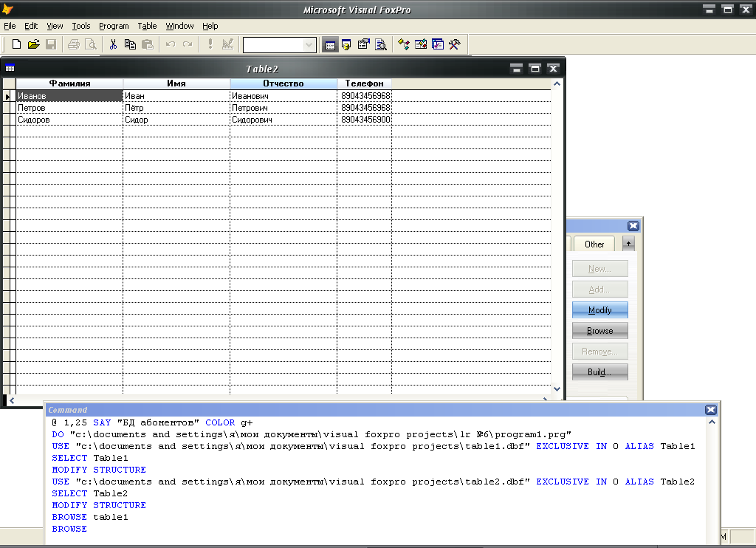Open the Table menu

point(147,26)
